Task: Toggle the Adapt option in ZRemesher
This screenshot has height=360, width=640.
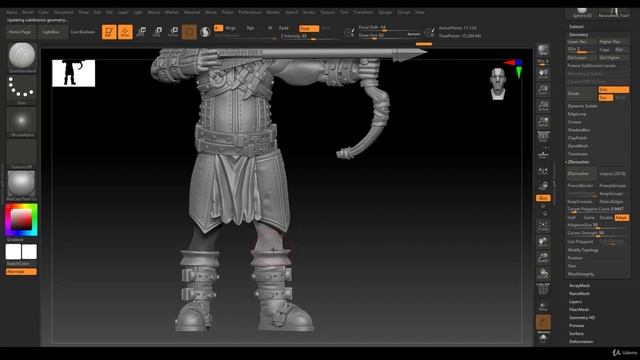Action: click(622, 218)
